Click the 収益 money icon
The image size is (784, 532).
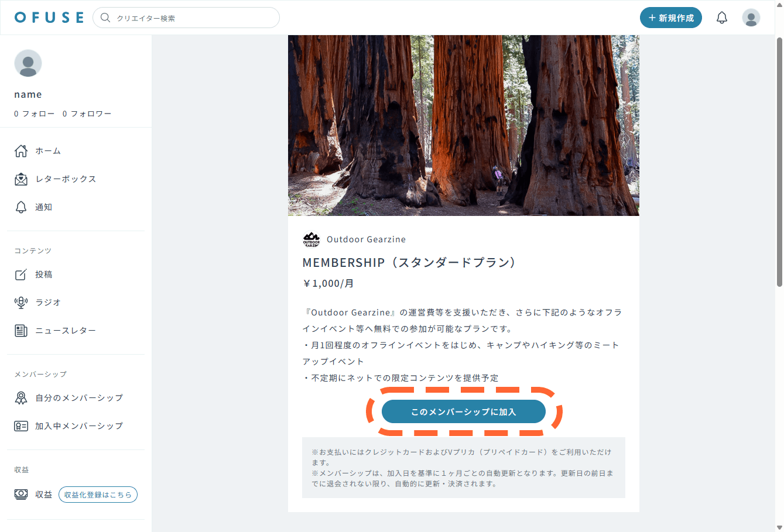point(21,495)
